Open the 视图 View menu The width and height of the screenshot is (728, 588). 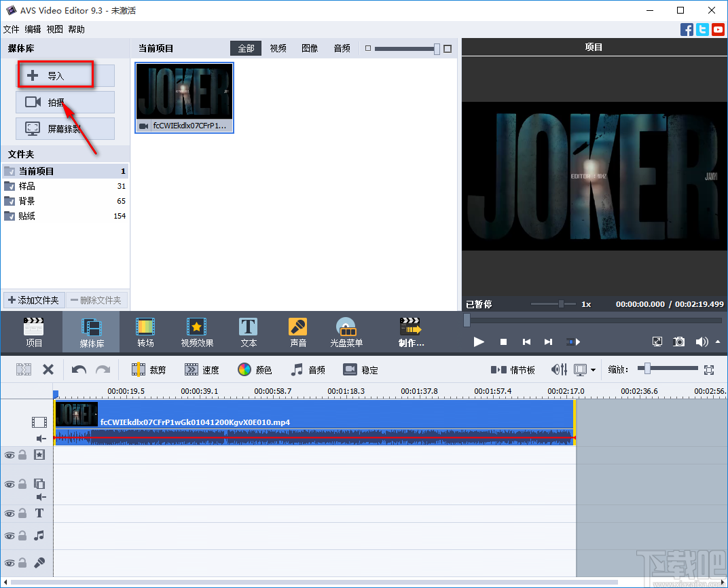54,29
